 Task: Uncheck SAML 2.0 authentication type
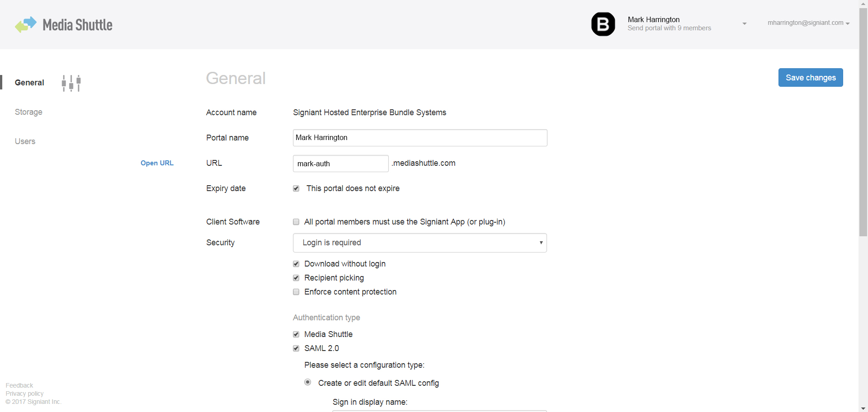296,348
